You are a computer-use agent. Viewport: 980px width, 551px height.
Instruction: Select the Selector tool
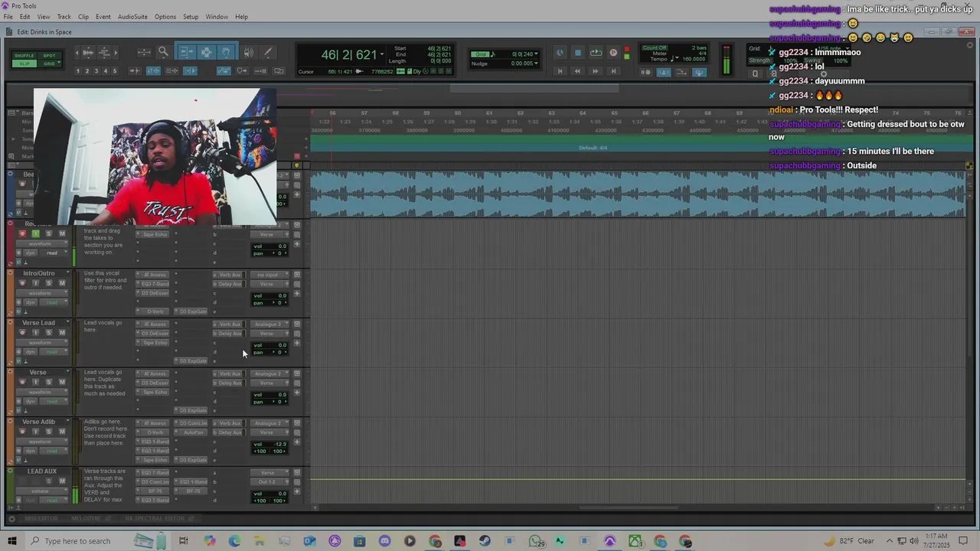(206, 52)
